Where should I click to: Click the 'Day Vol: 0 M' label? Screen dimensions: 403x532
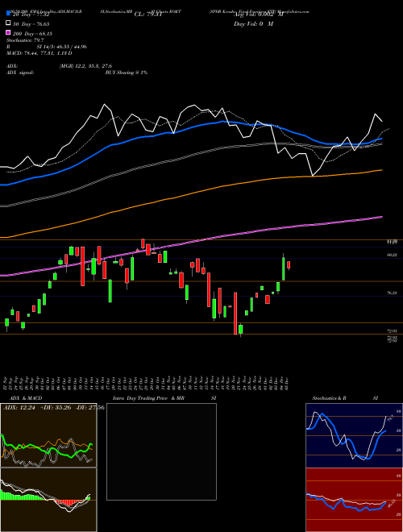coord(253,24)
